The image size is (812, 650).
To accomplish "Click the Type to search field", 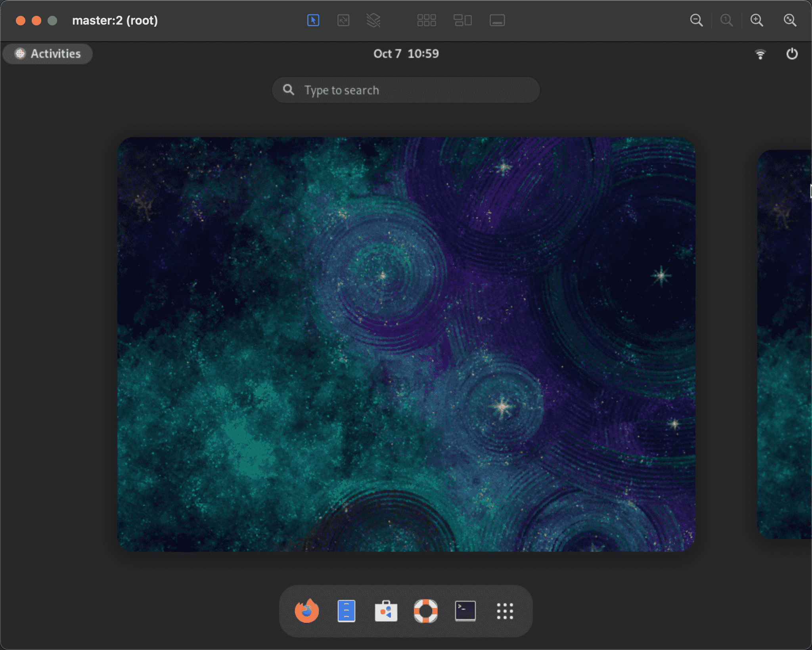I will tap(406, 90).
